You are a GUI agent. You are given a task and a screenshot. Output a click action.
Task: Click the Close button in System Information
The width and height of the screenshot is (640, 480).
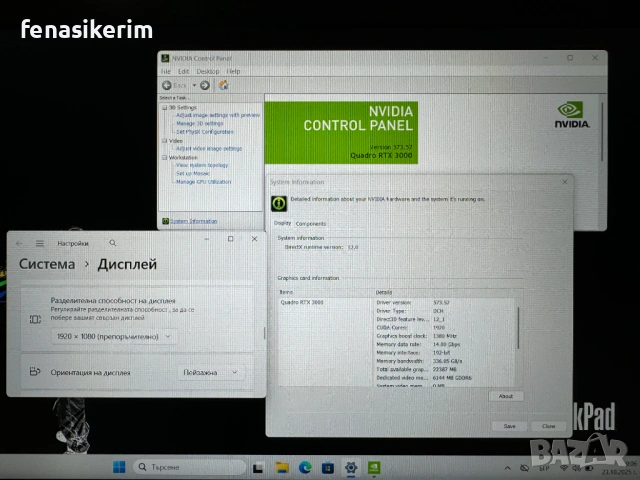point(548,426)
